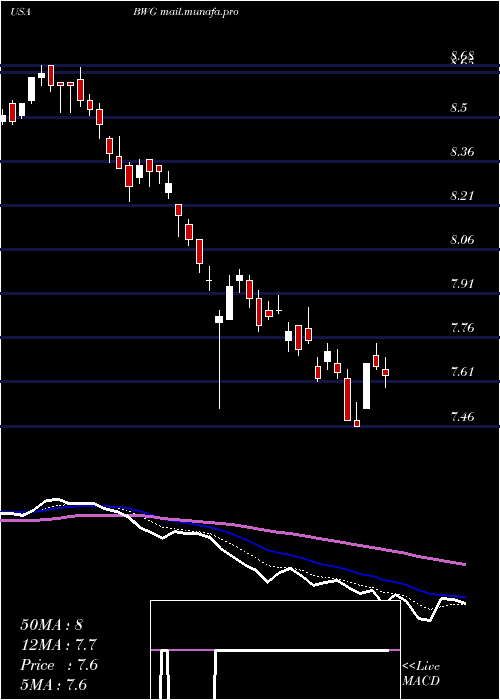Click the 8.21 price axis label
This screenshot has width=500, height=700.
[x=462, y=196]
